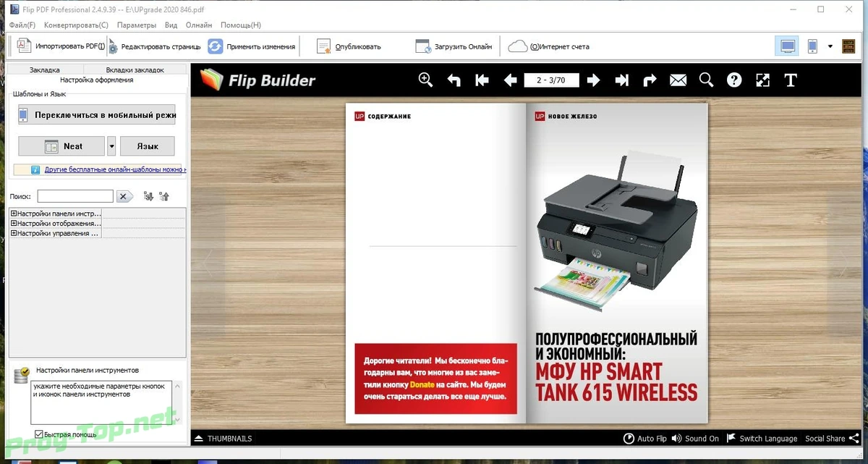Toggle Auto Flip

click(644, 439)
